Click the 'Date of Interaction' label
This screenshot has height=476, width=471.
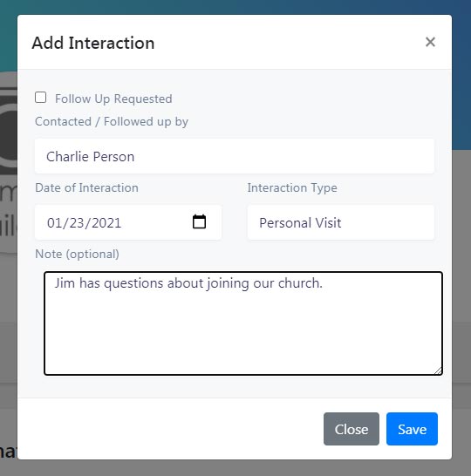tap(87, 187)
